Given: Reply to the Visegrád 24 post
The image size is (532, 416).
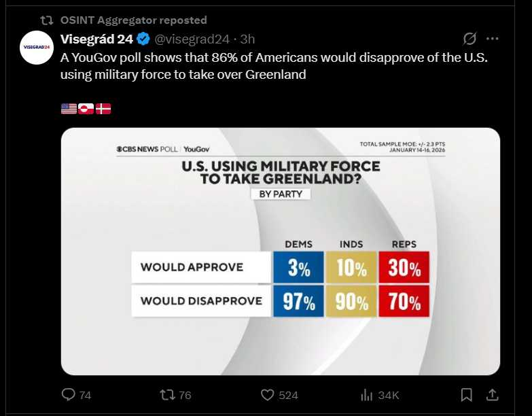Looking at the screenshot, I should (x=69, y=395).
